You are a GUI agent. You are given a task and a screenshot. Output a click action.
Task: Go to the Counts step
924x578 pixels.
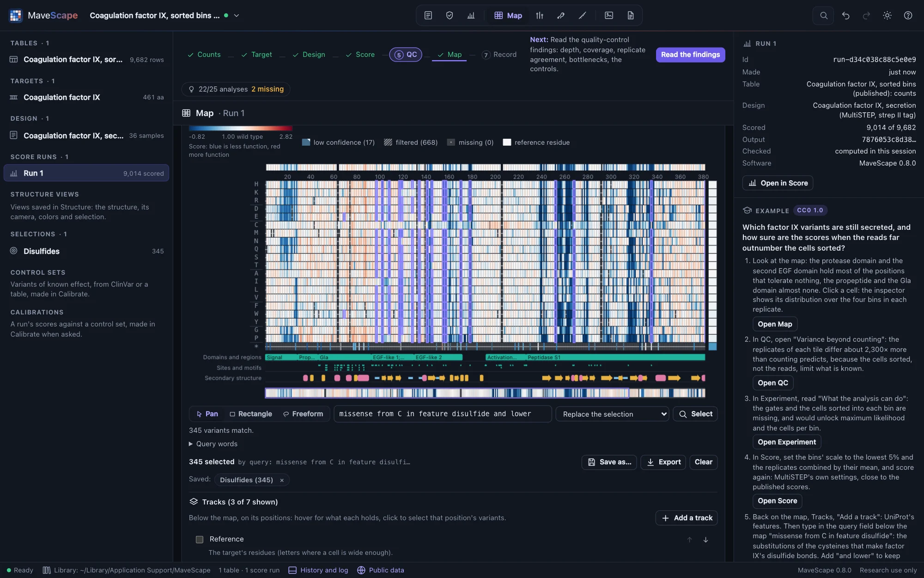(204, 55)
